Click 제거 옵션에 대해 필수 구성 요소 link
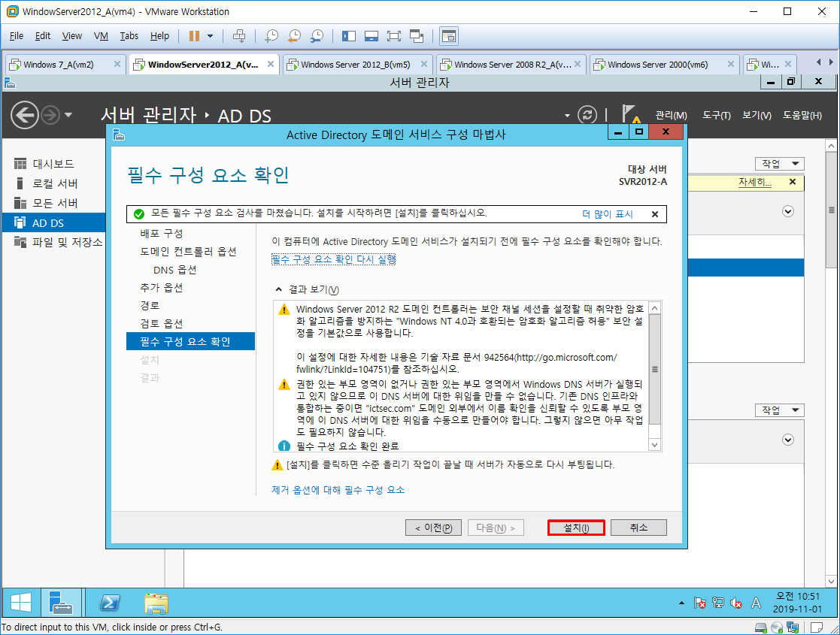This screenshot has width=840, height=635. [x=338, y=490]
